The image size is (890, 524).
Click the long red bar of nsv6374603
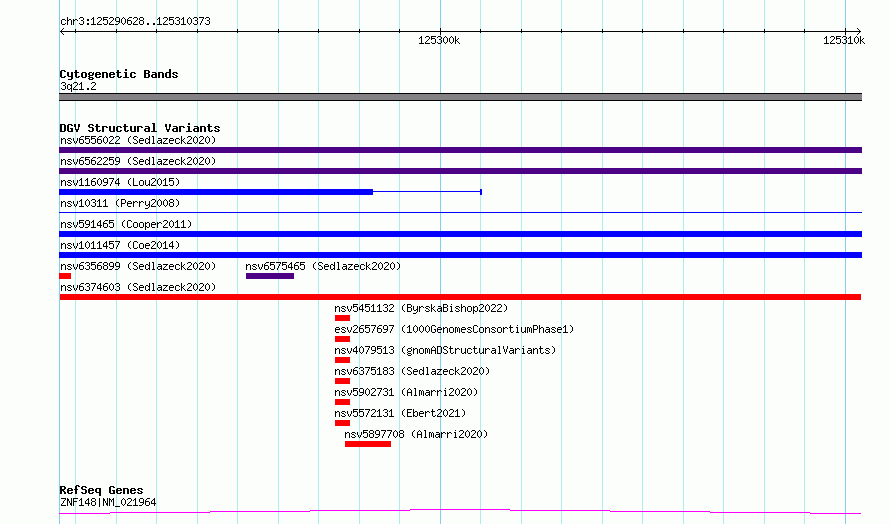click(x=460, y=297)
